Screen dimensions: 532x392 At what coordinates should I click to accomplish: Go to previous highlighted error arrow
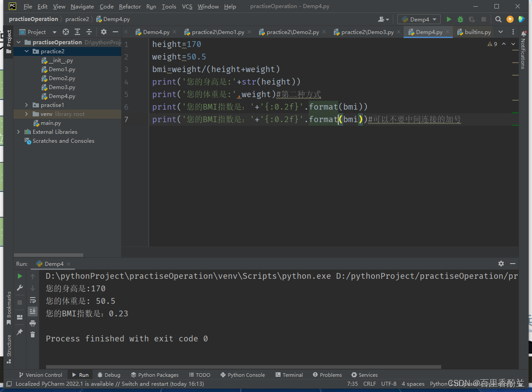tap(504, 44)
